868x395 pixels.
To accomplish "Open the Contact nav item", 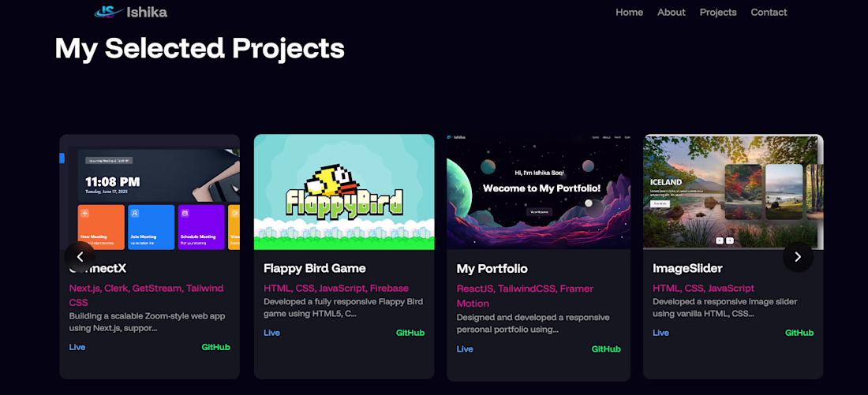I will click(x=769, y=12).
